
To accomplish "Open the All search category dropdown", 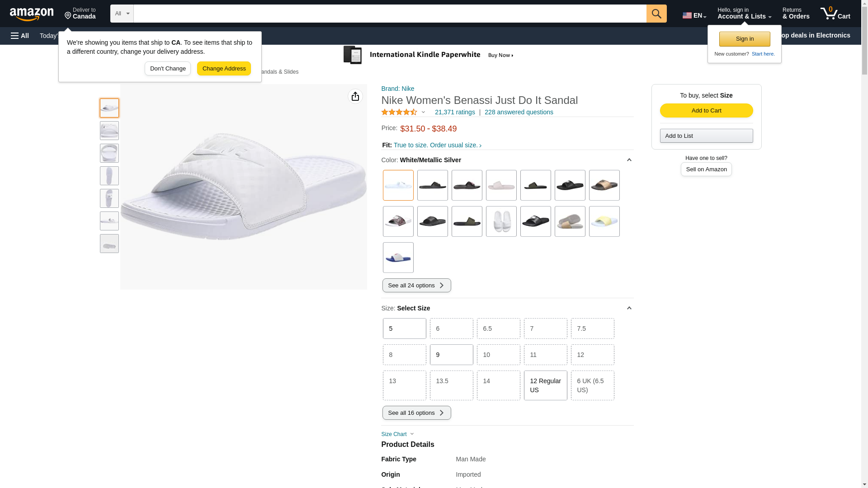I will click(122, 14).
